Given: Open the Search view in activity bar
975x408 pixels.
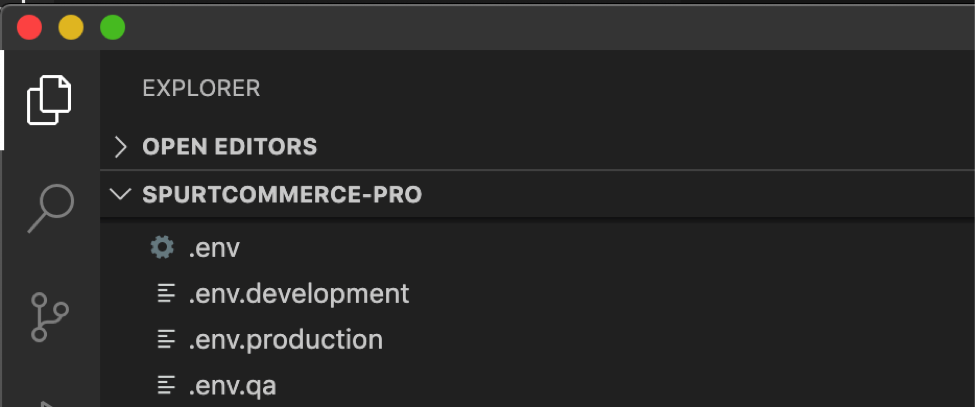Looking at the screenshot, I should 49,208.
